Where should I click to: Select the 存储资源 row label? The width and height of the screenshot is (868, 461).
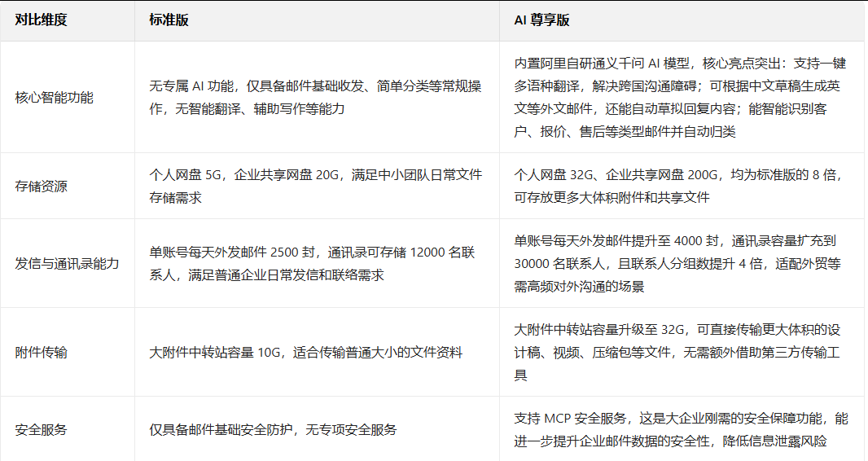(42, 187)
